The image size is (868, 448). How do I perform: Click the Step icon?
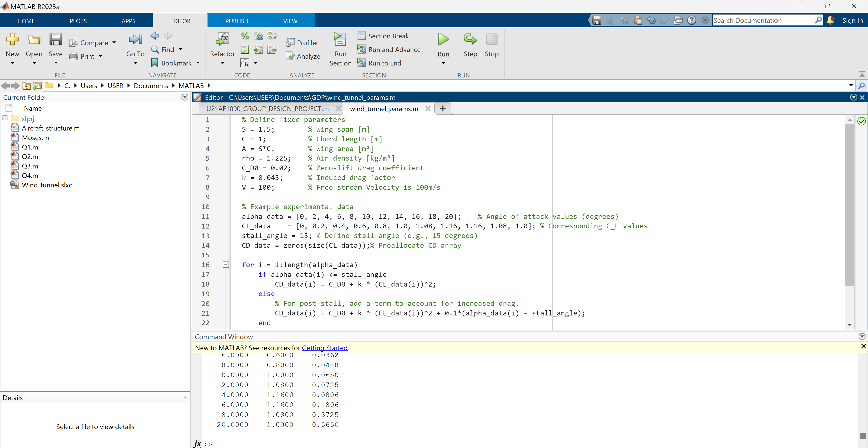[x=470, y=40]
